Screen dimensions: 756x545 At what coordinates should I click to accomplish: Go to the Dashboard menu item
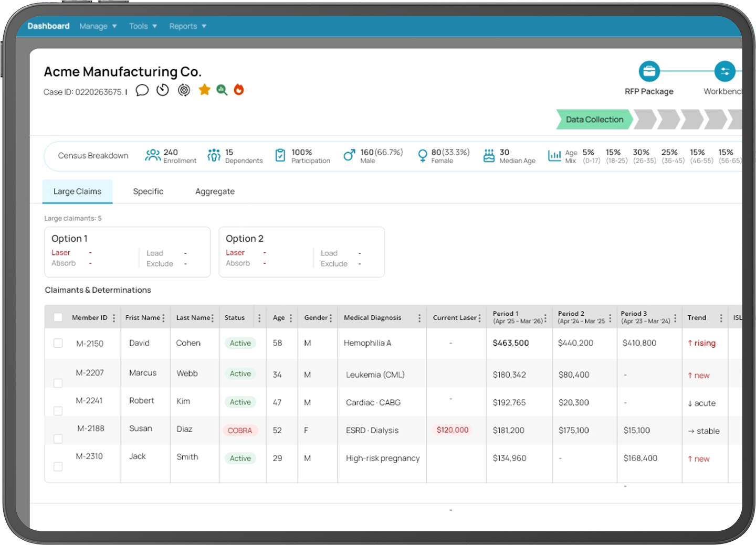click(x=48, y=26)
